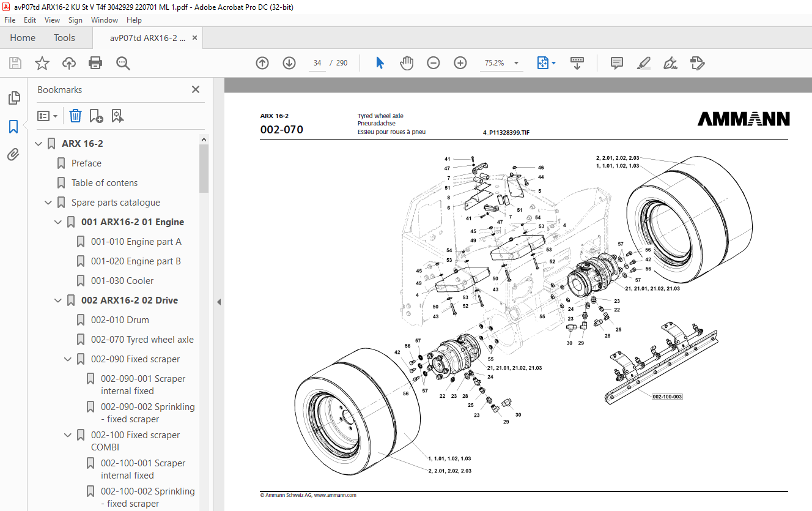Screen dimensions: 812x511
Task: Close the avP07td ARX16-2 document tab
Action: pyautogui.click(x=195, y=38)
